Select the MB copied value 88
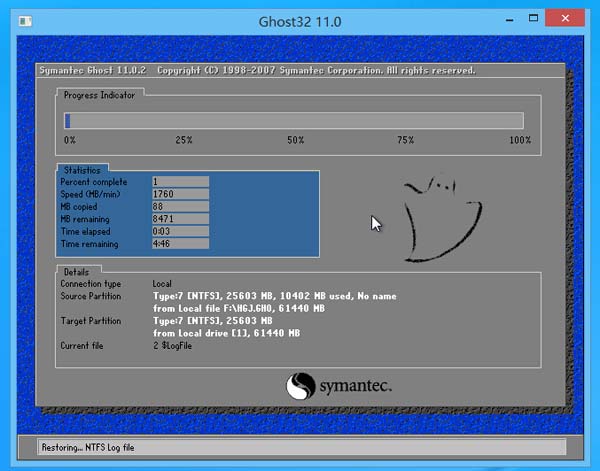This screenshot has width=600, height=471. 181,206
